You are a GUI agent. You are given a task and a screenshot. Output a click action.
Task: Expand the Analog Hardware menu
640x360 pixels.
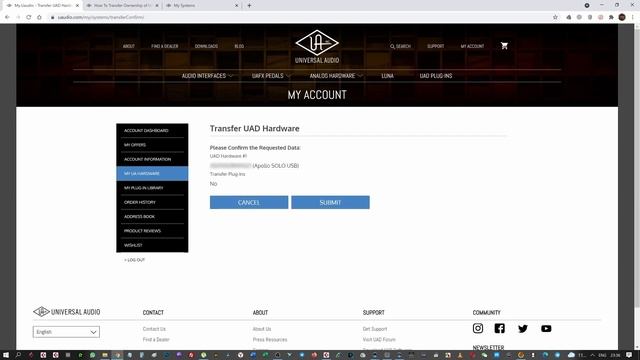pyautogui.click(x=336, y=76)
